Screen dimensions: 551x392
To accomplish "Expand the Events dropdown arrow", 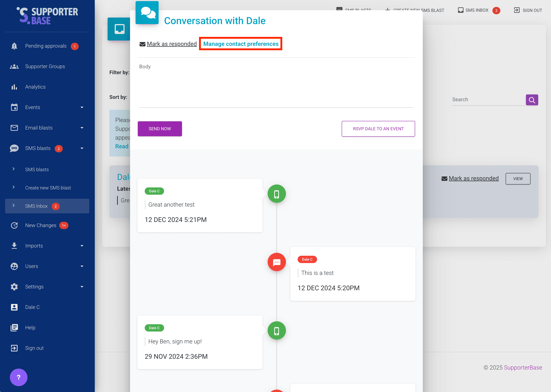I will pyautogui.click(x=82, y=107).
